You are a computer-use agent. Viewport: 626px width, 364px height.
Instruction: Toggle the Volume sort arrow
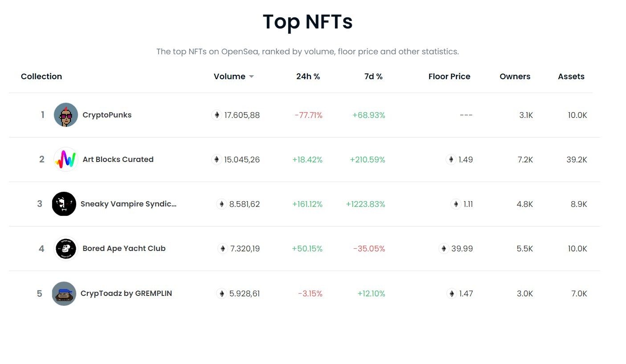(251, 77)
